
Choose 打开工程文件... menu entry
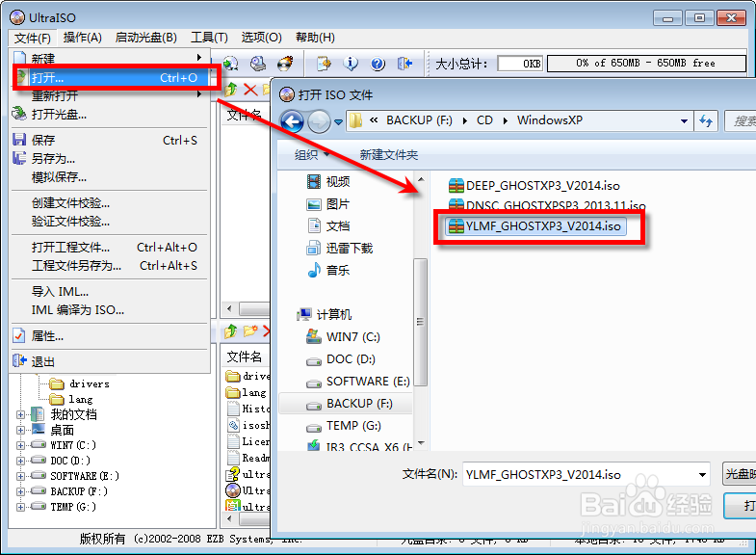(110, 248)
